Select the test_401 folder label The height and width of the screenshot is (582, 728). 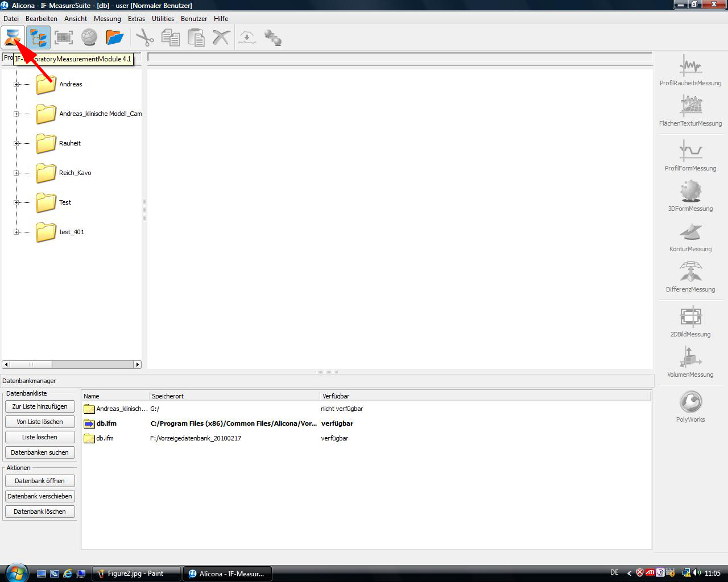point(72,232)
